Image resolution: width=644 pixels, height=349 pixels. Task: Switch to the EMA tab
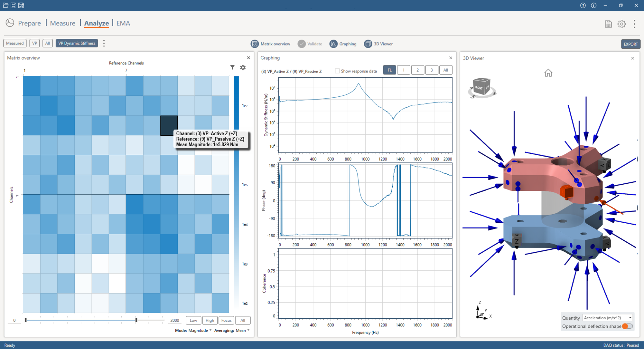[123, 23]
